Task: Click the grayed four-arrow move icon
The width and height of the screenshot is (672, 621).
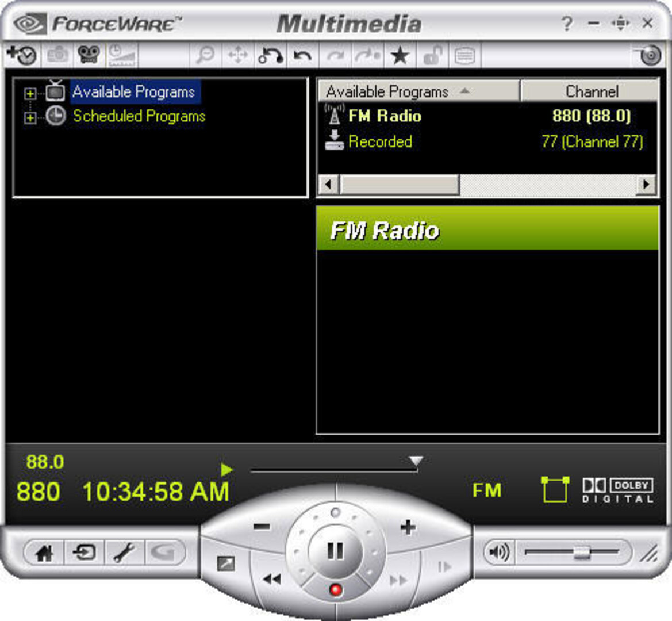Action: (238, 55)
